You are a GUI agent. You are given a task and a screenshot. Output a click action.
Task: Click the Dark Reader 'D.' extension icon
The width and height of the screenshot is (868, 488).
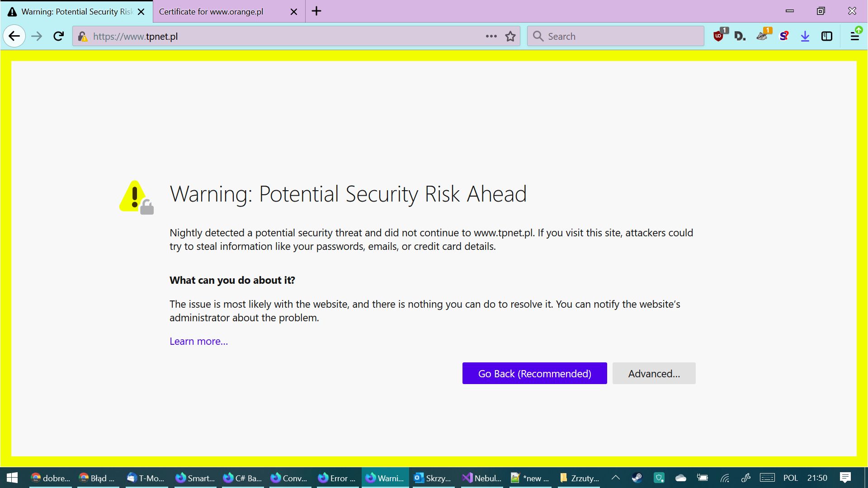740,36
